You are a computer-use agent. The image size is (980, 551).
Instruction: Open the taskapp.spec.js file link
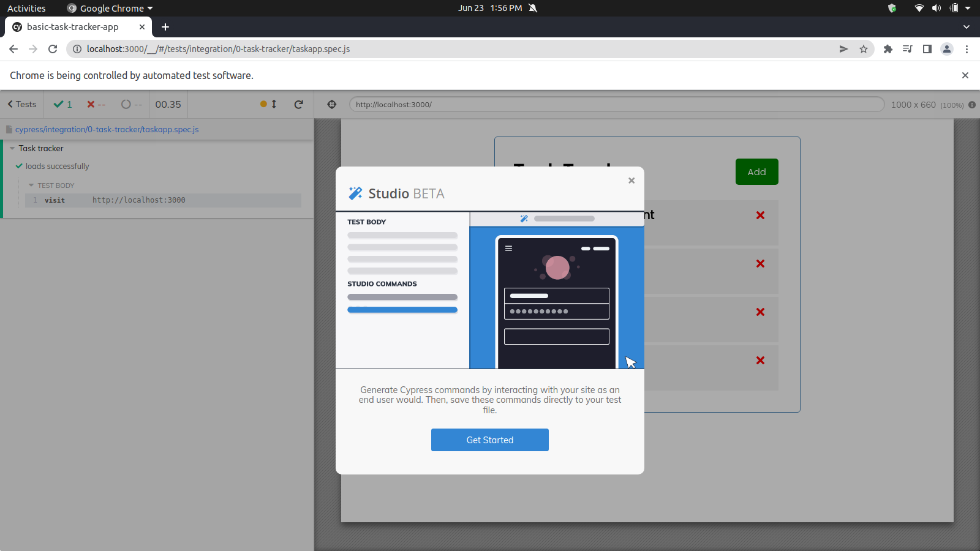pyautogui.click(x=107, y=129)
